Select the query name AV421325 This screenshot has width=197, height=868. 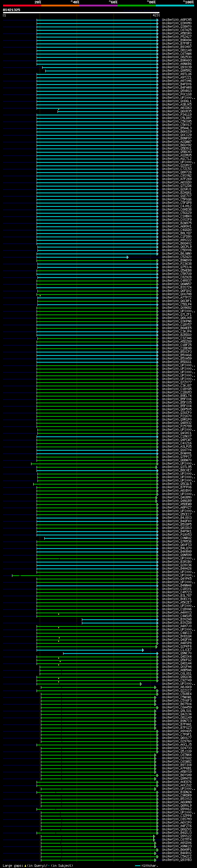tap(11, 10)
